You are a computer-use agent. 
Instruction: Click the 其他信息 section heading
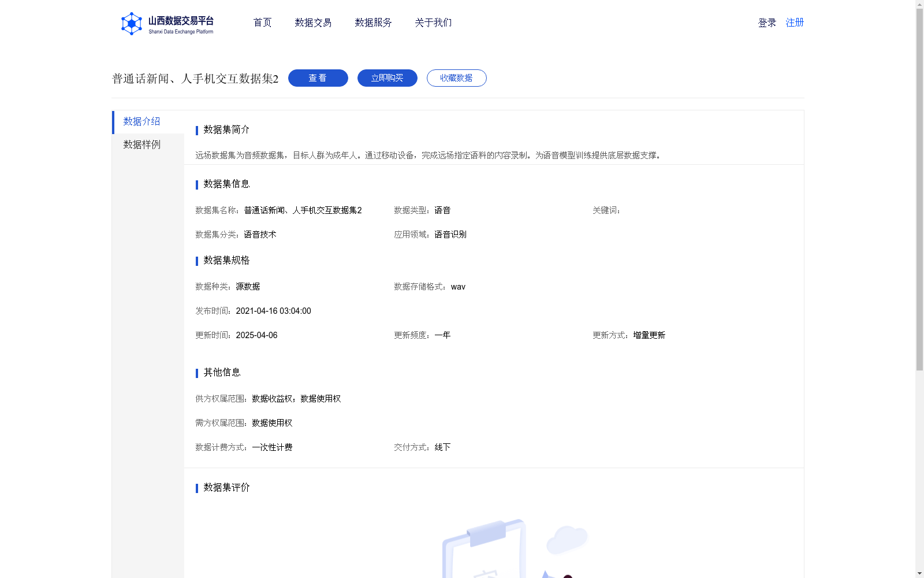pos(222,372)
